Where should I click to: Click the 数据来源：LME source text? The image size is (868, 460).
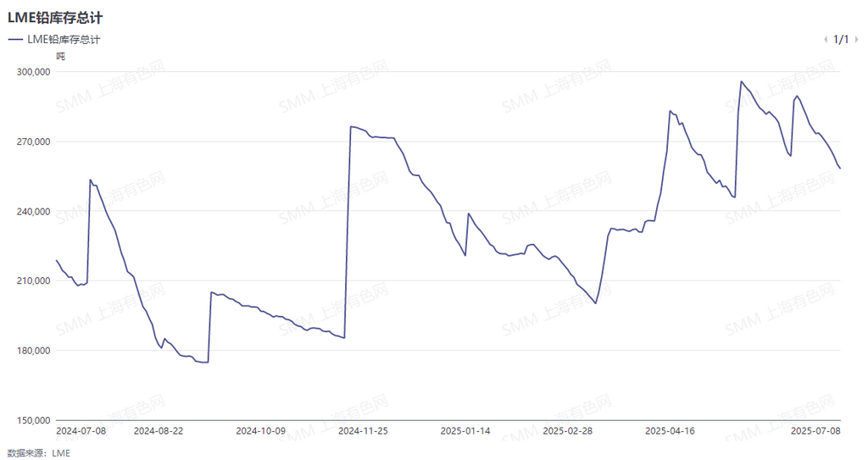tap(38, 453)
